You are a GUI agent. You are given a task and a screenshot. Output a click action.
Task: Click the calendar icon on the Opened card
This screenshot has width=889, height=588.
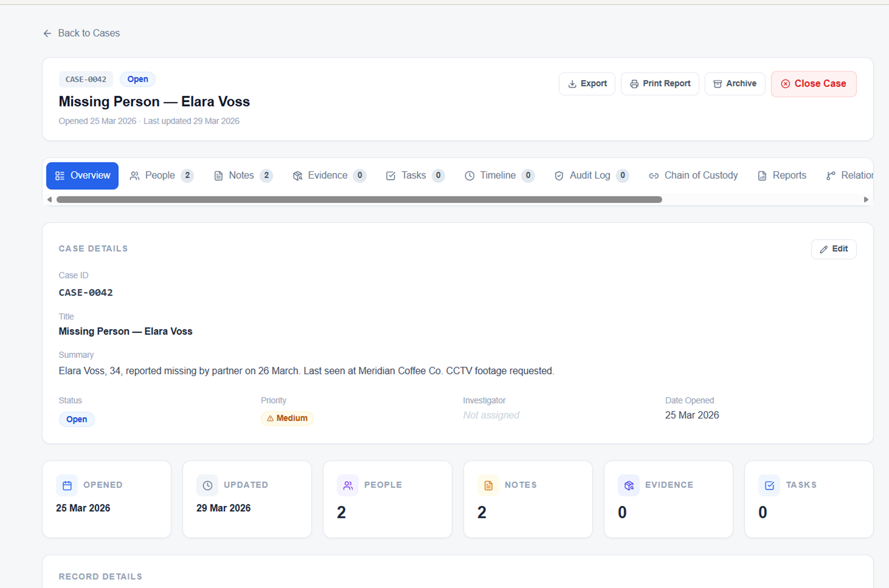click(66, 485)
